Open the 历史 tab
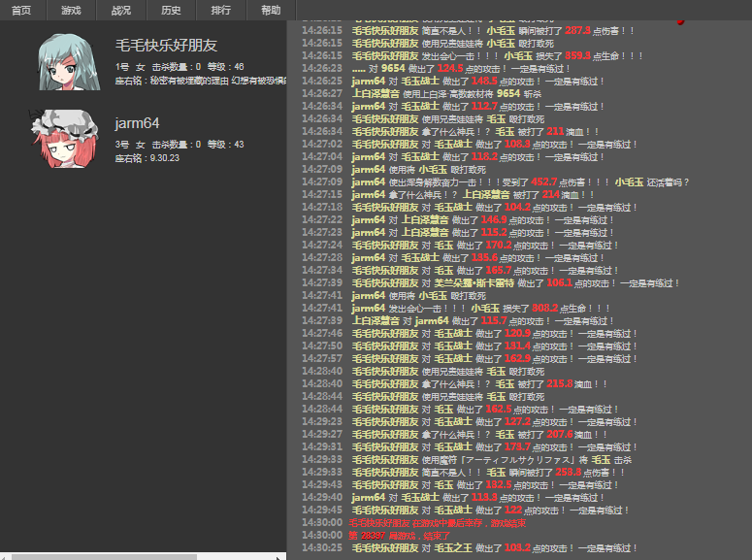This screenshot has width=752, height=560. [171, 10]
